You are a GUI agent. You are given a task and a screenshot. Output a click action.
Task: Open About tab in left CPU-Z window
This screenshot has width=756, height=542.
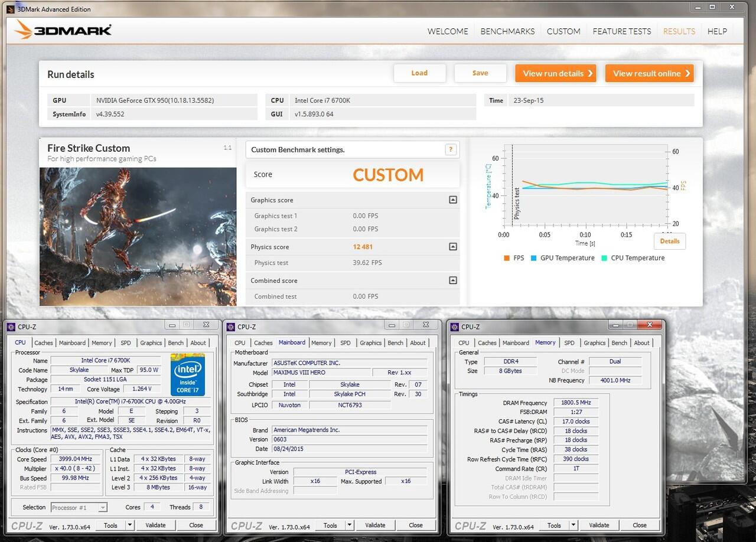click(198, 343)
